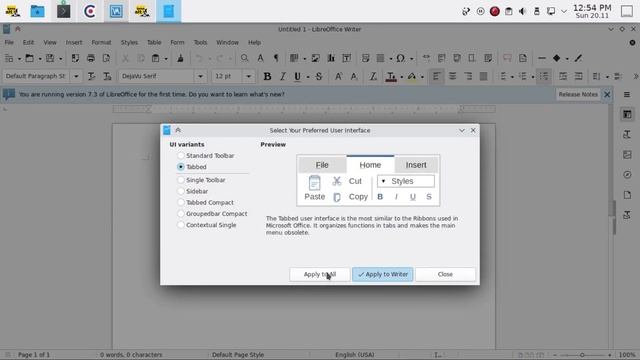Screen dimensions: 640x360
Task: Toggle Italic formatting in Writer toolbar
Action: pyautogui.click(x=282, y=76)
